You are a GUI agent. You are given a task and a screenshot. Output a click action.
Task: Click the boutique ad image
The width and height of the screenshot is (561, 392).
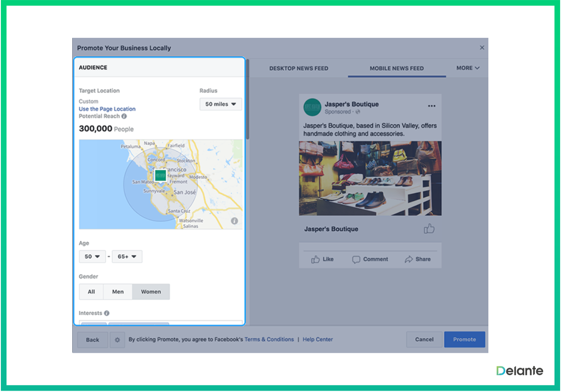pos(370,178)
